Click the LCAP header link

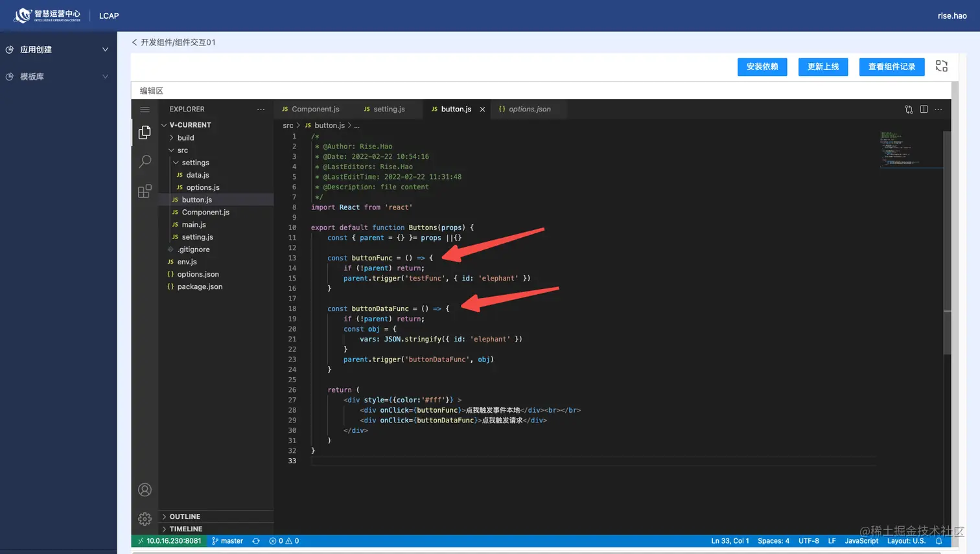click(x=109, y=16)
